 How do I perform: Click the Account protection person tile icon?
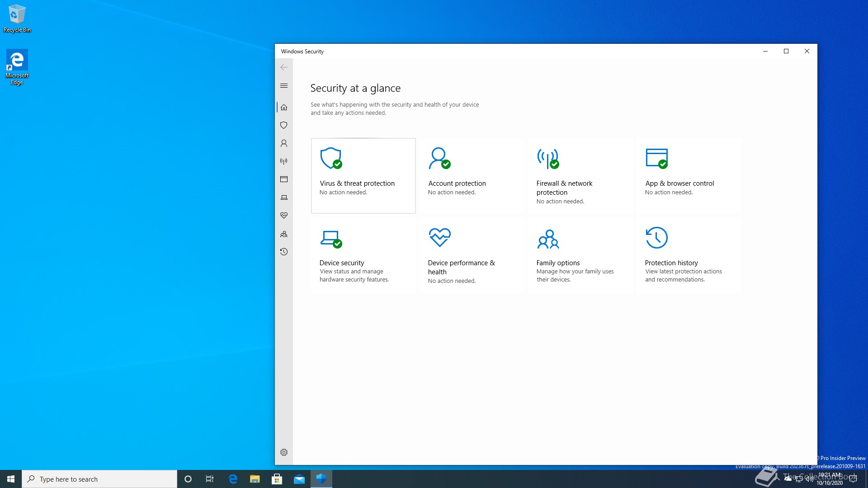439,158
